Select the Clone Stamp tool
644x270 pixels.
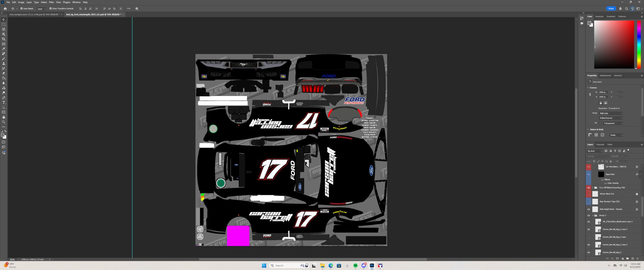coord(3,63)
